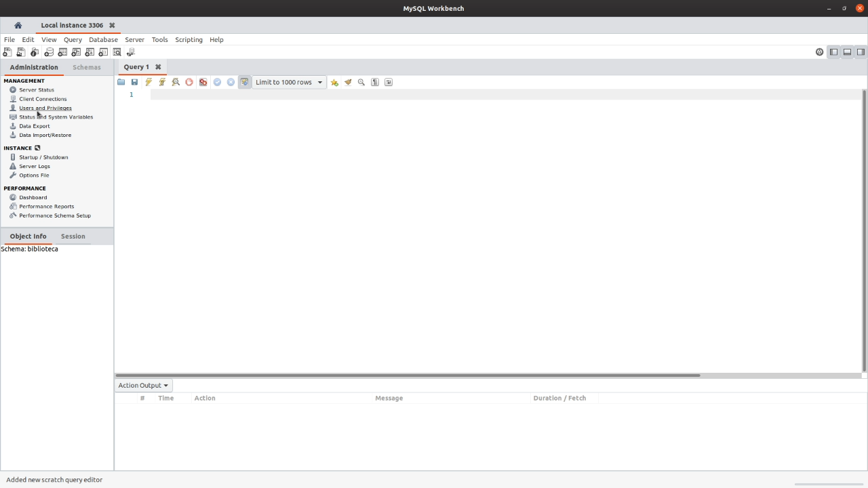
Task: Open a new SQL tab from the toolbar
Action: (x=7, y=52)
